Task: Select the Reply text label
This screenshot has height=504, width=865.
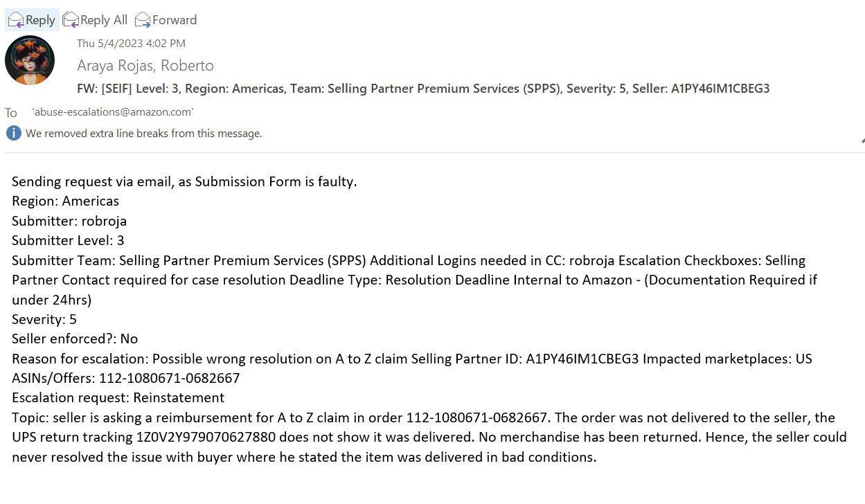Action: (40, 20)
